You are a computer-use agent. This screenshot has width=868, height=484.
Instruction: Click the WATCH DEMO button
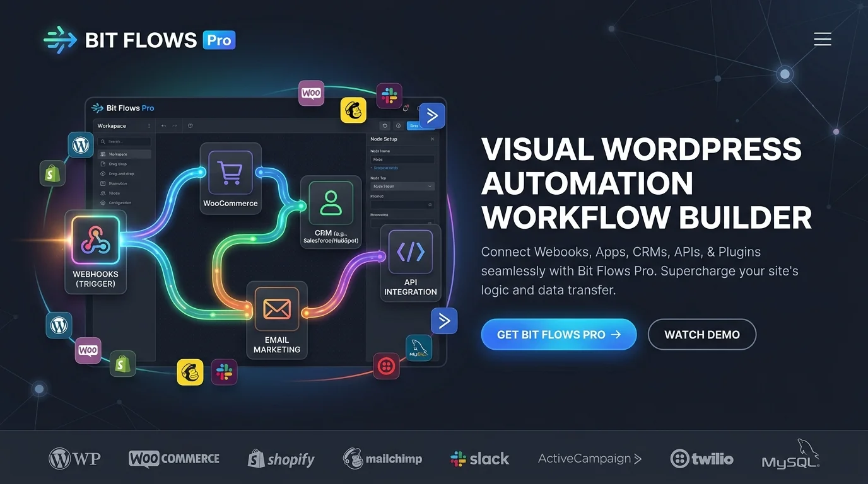coord(702,335)
